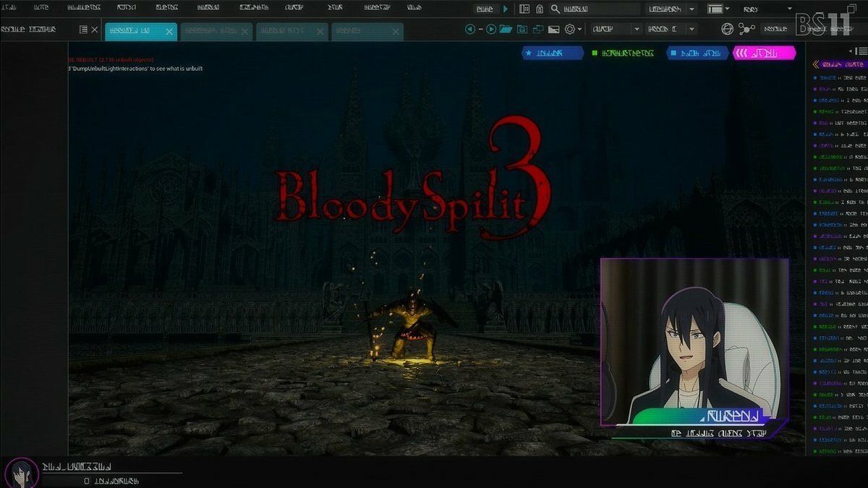This screenshot has height=488, width=868.
Task: Click the play arrow in the top toolbar
Action: 506,9
